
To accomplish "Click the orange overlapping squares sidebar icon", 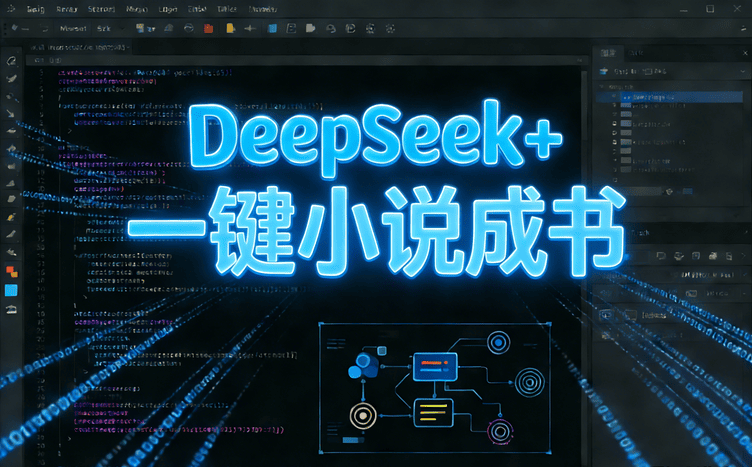I will pyautogui.click(x=12, y=272).
